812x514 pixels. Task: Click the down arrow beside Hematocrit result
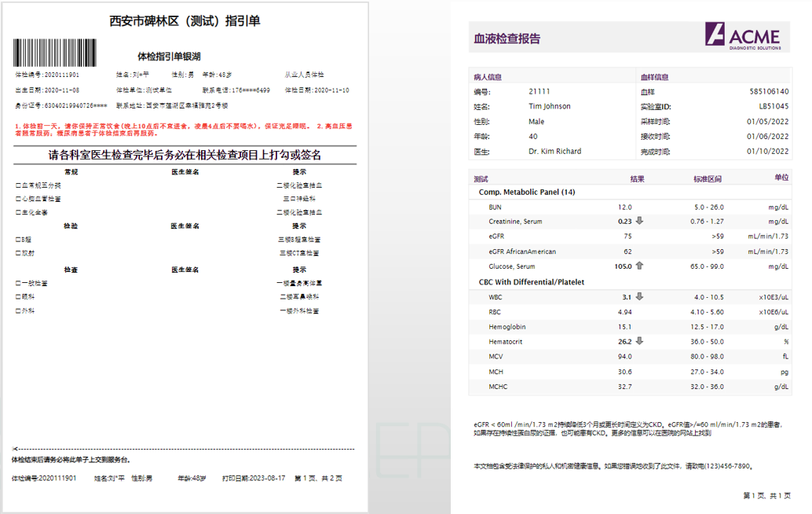[639, 341]
